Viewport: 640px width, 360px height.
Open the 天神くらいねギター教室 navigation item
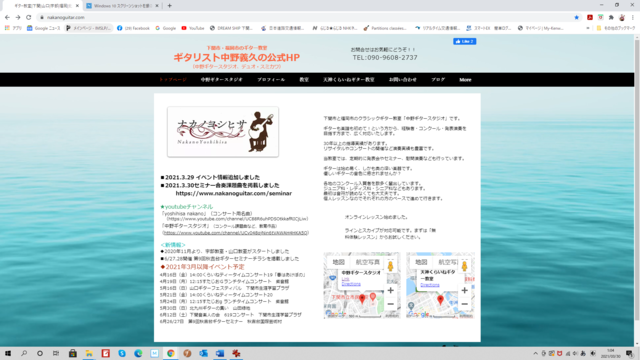tap(349, 80)
